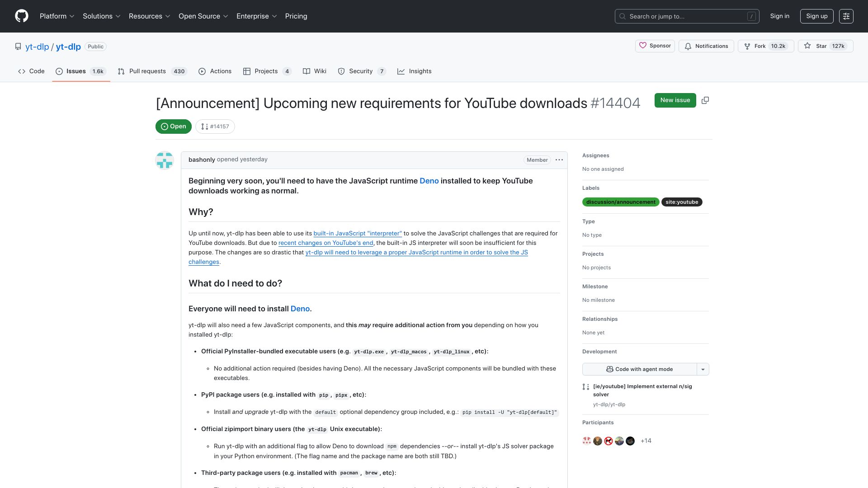
Task: Switch to the Projects tab
Action: [x=267, y=71]
